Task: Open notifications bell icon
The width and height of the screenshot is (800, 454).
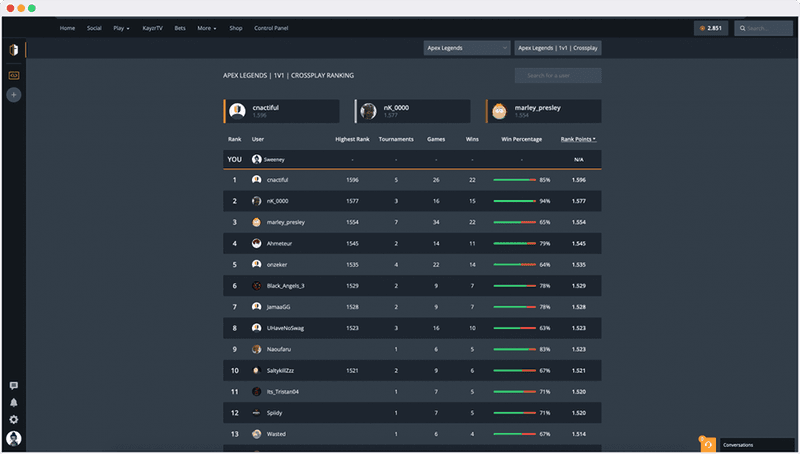Action: 14,402
